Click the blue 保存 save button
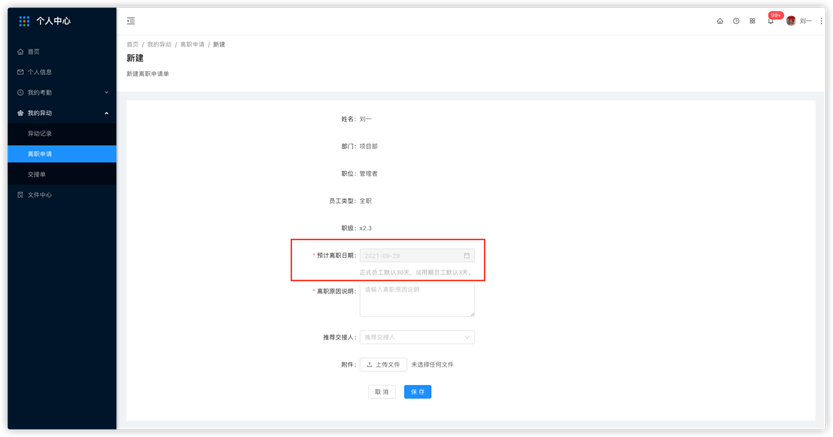 [x=418, y=392]
